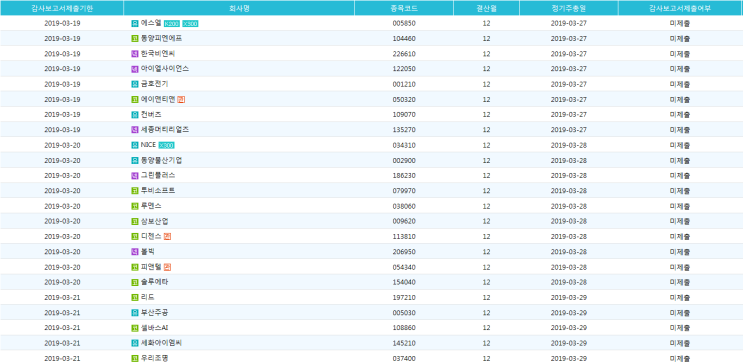Click the teal KOSPI icon before 금호전기

[135, 84]
